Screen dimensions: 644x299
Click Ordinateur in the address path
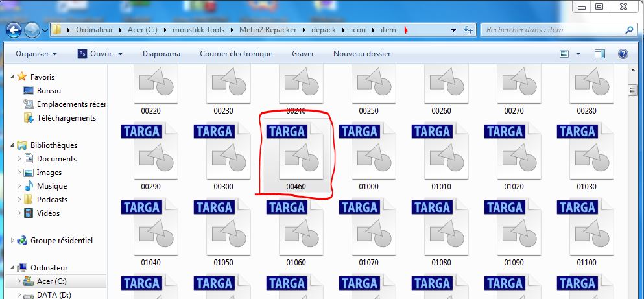[x=95, y=30]
